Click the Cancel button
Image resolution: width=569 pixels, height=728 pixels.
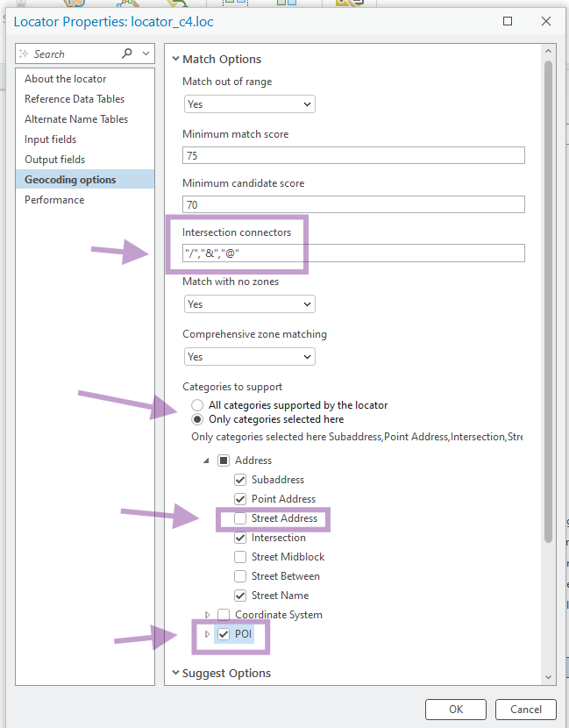coord(525,709)
